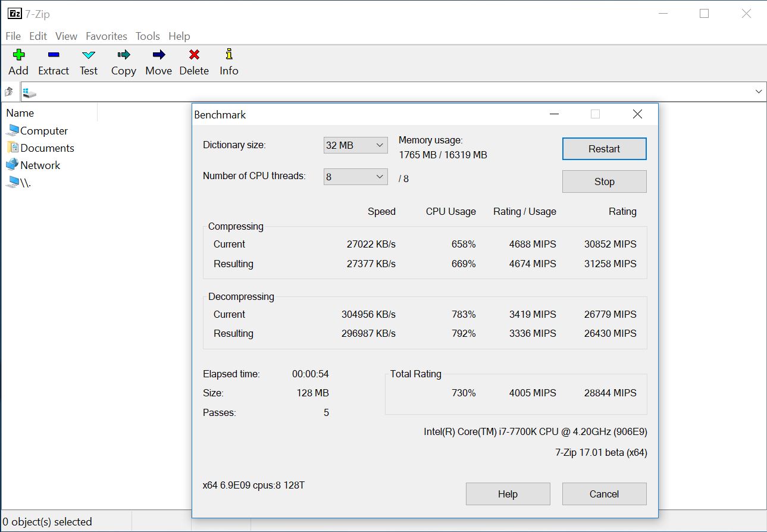Stop the running benchmark
The height and width of the screenshot is (532, 767).
coord(604,181)
